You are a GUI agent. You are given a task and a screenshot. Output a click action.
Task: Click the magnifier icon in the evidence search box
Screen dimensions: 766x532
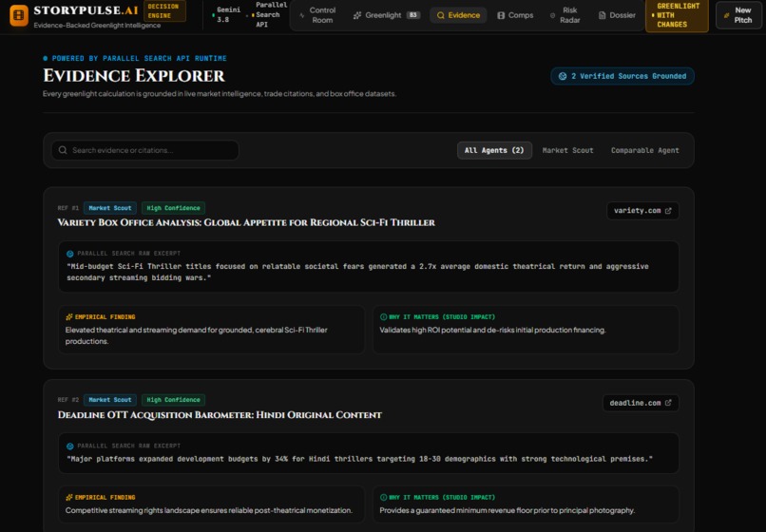click(x=63, y=150)
